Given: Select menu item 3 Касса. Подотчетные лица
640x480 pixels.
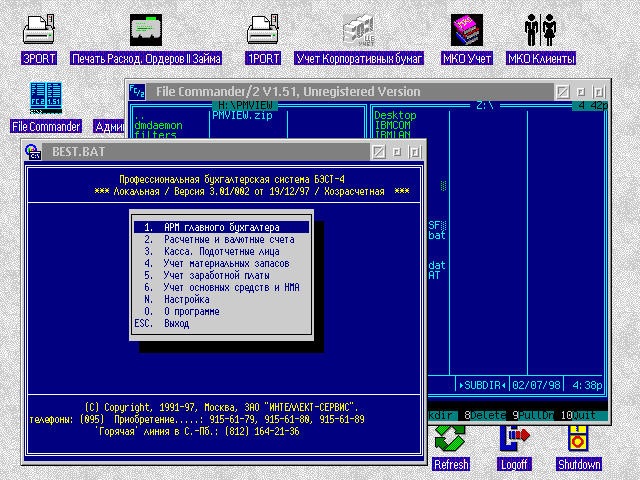Looking at the screenshot, I should pos(221,251).
